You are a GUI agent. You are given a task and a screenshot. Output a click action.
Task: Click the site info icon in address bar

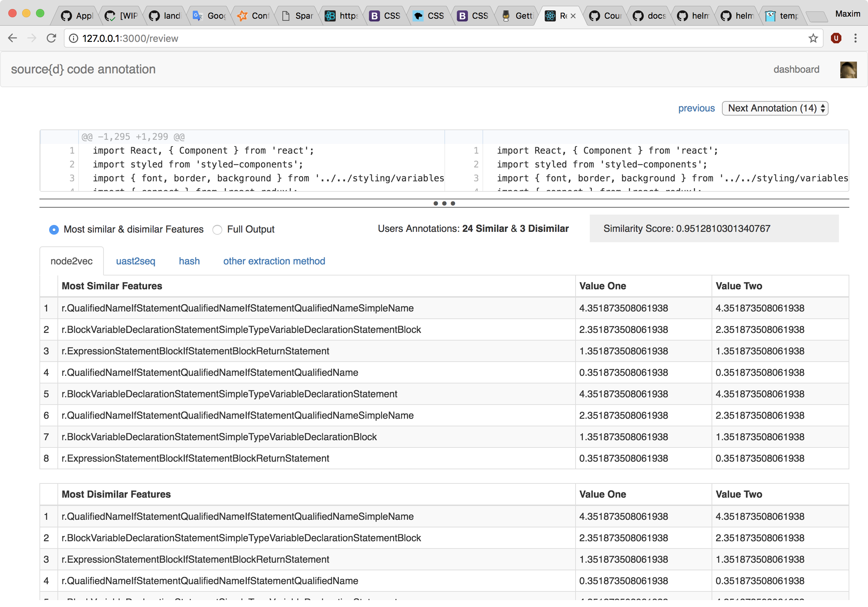tap(74, 38)
